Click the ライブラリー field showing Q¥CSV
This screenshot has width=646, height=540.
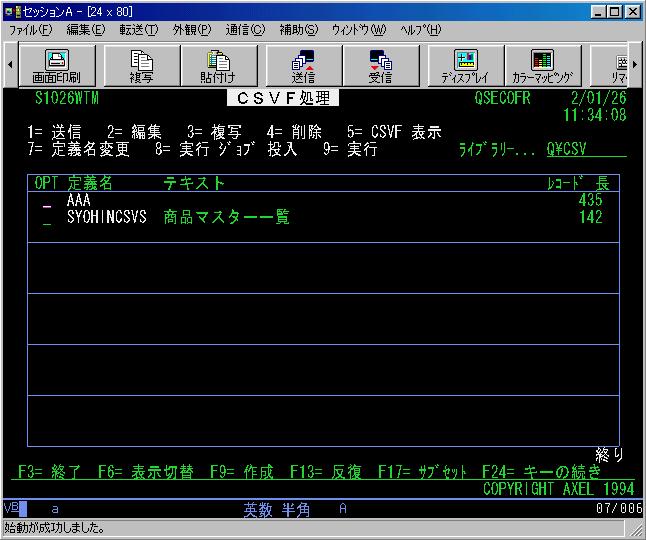586,149
